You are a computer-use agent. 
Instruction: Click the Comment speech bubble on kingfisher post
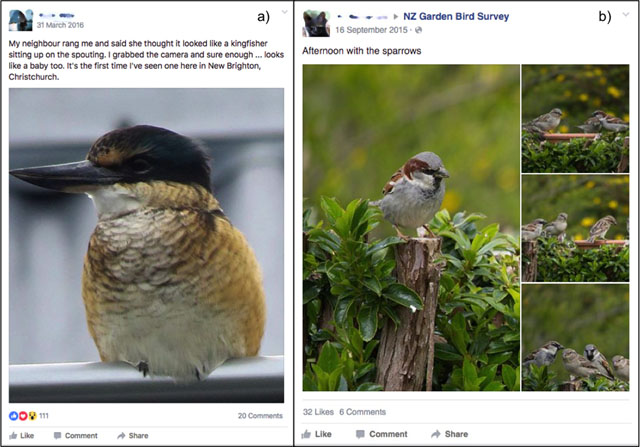(58, 436)
